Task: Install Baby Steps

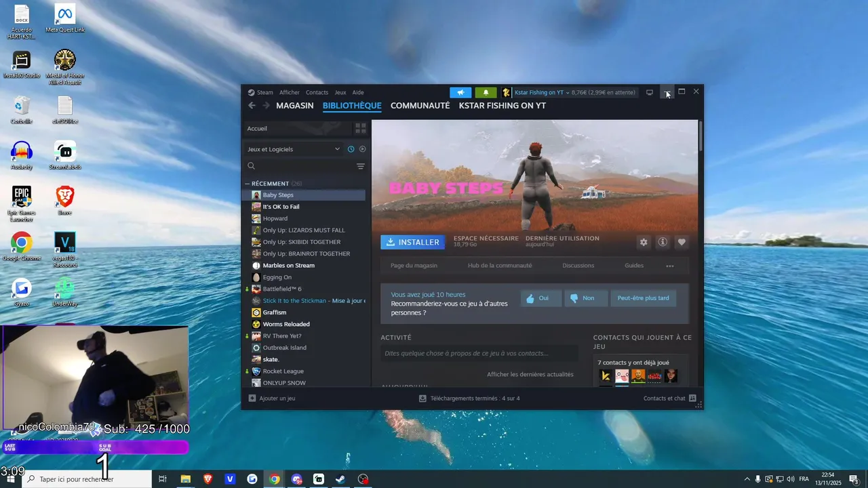Action: tap(412, 242)
